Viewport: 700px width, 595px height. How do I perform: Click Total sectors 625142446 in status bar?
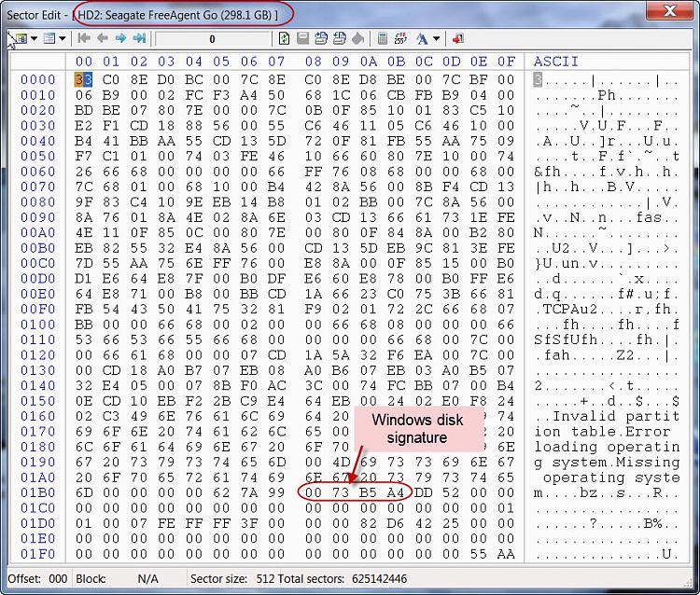(x=343, y=579)
